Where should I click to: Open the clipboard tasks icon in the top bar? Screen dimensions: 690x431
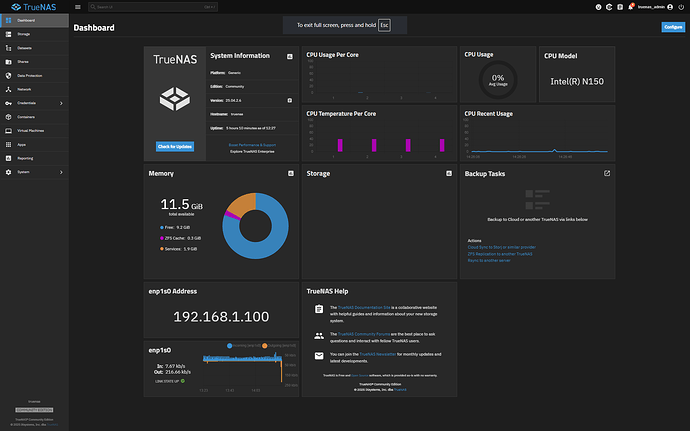620,7
